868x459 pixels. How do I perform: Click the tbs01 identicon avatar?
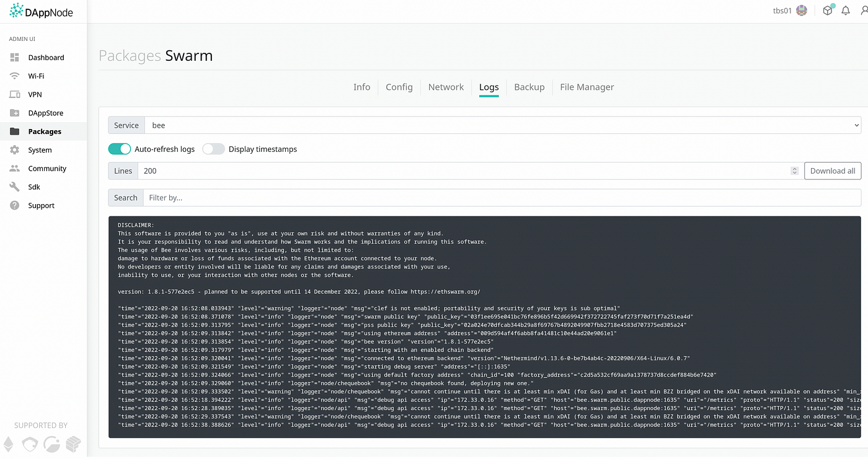click(802, 11)
